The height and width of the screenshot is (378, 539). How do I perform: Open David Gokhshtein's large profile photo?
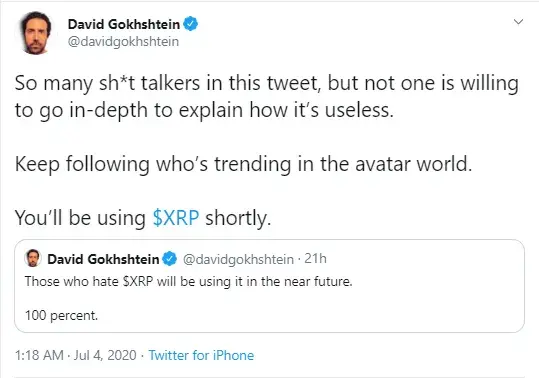pyautogui.click(x=35, y=33)
